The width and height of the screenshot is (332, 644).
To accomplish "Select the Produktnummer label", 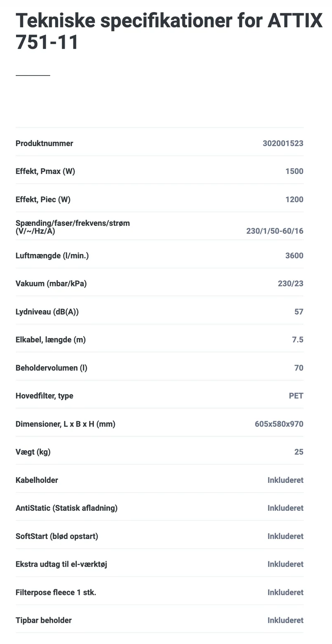I will pos(44,143).
